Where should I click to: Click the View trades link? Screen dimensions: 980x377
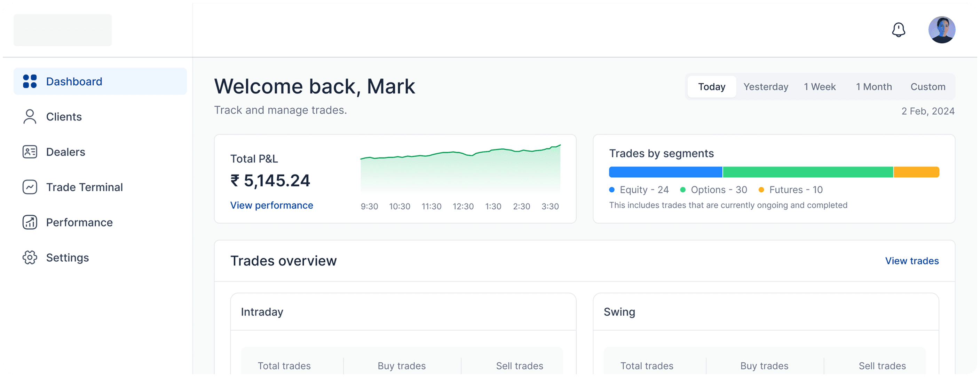[911, 261]
